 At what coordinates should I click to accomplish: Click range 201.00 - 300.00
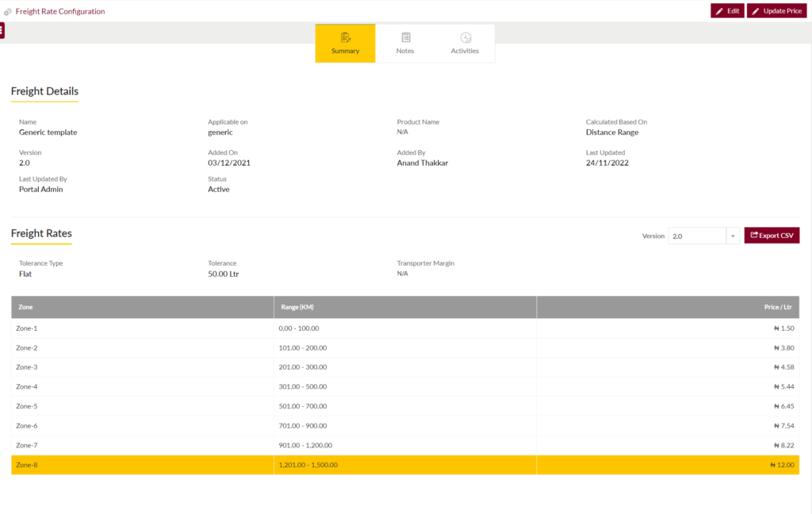[302, 367]
